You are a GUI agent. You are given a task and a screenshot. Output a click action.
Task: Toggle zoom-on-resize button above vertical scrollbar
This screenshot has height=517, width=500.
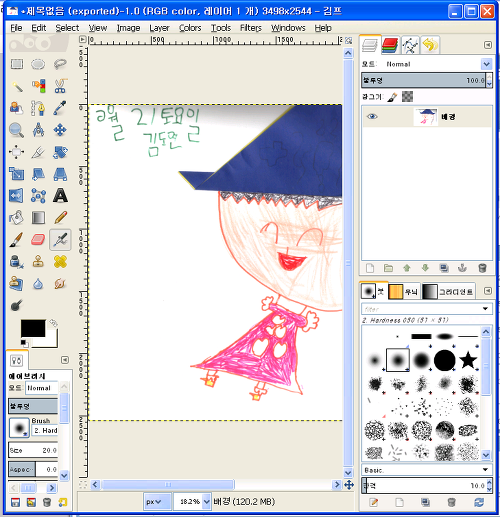tap(348, 40)
